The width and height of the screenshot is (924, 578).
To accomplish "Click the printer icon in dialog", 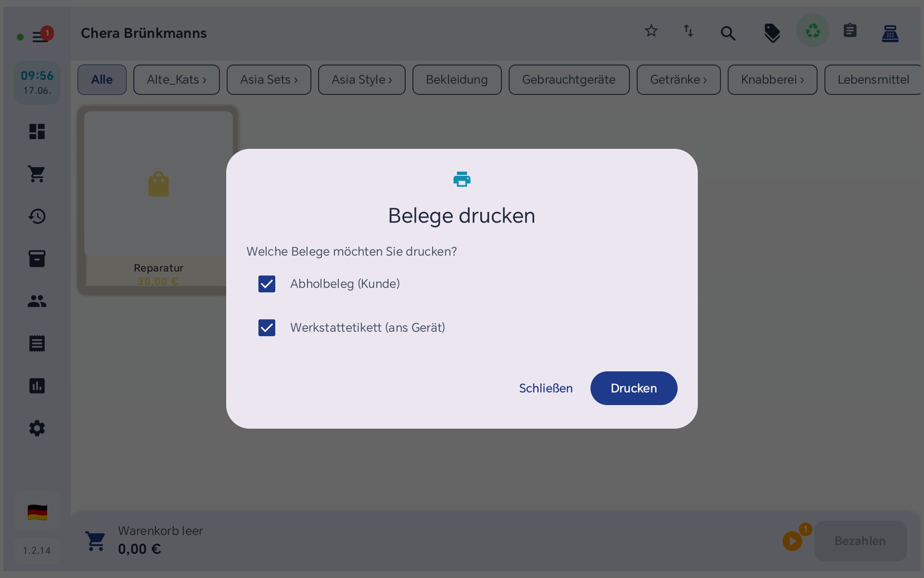I will [x=462, y=179].
